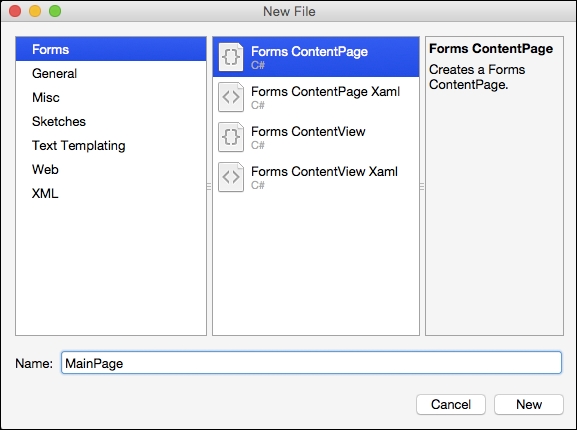577x430 pixels.
Task: Click the splitter handle between category and template lists
Action: coord(209,186)
